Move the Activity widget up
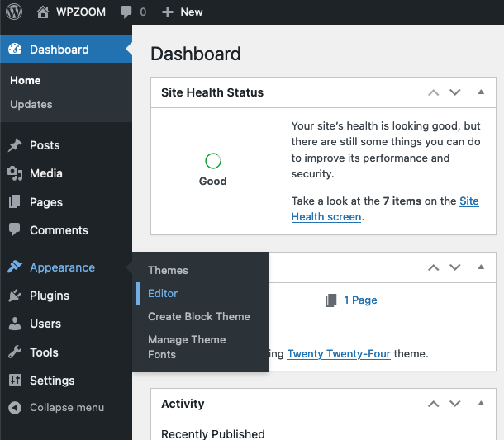Screen dimensions: 504x440 [433, 404]
